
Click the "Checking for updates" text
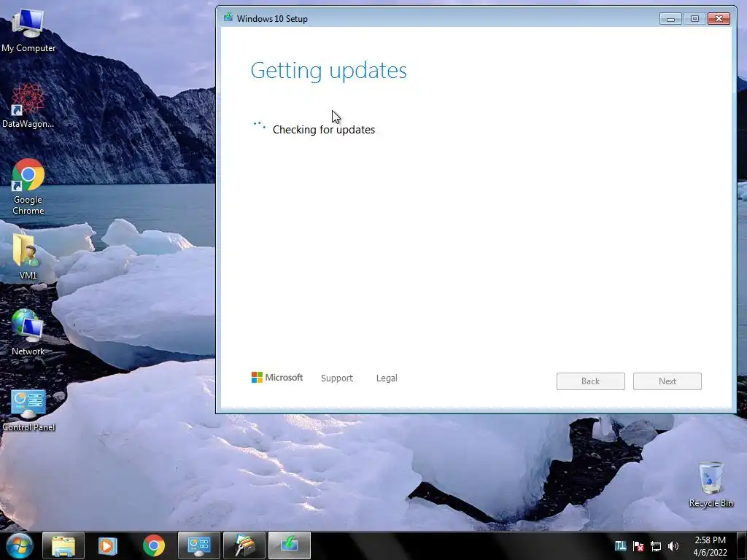(323, 130)
